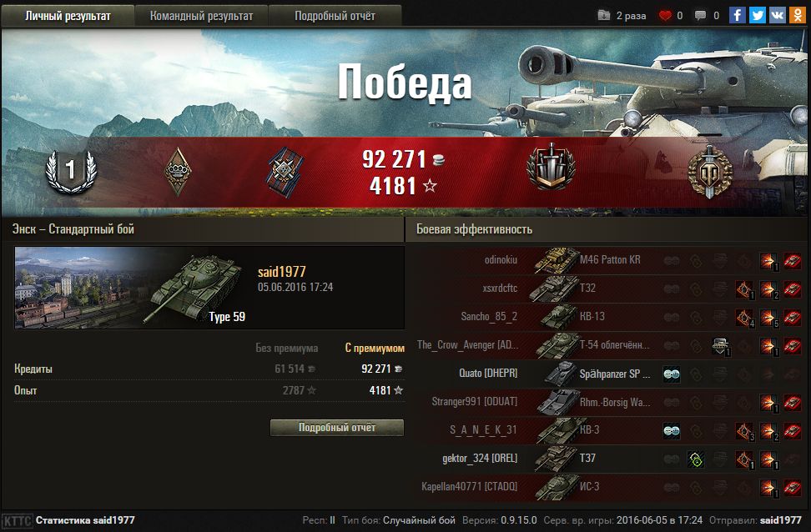This screenshot has width=811, height=532.
Task: Select the first class mastery badge
Action: coord(71,171)
